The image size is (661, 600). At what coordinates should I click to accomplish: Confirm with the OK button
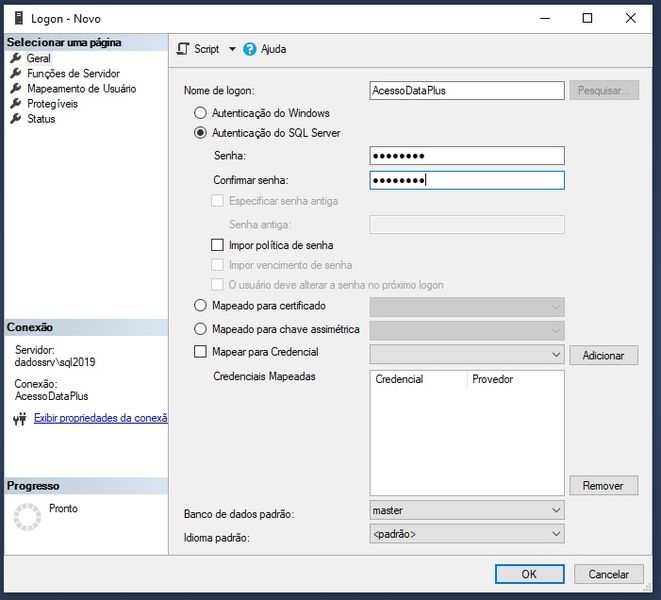tap(529, 574)
